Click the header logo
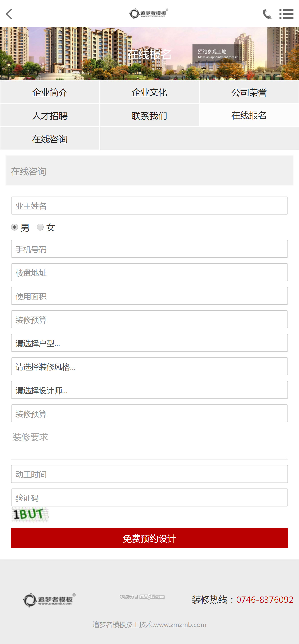Screen dimensions: 299x644 [149, 14]
